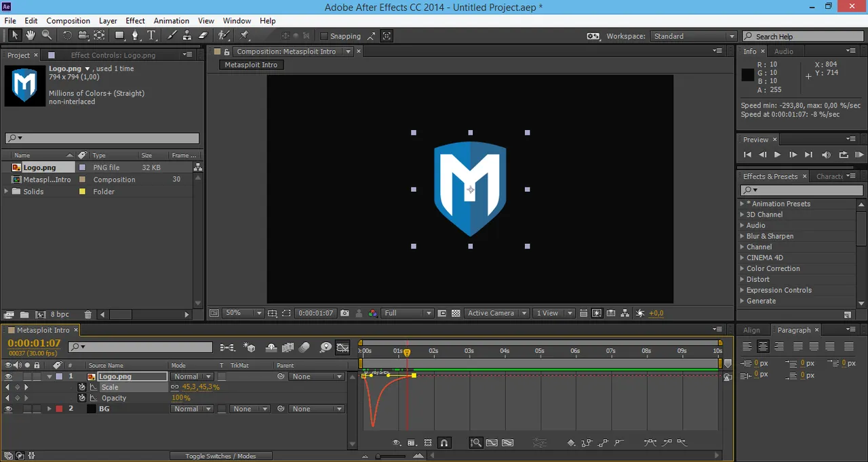Open the Workspace Standard dropdown
Screen dimensions: 868x462
693,36
